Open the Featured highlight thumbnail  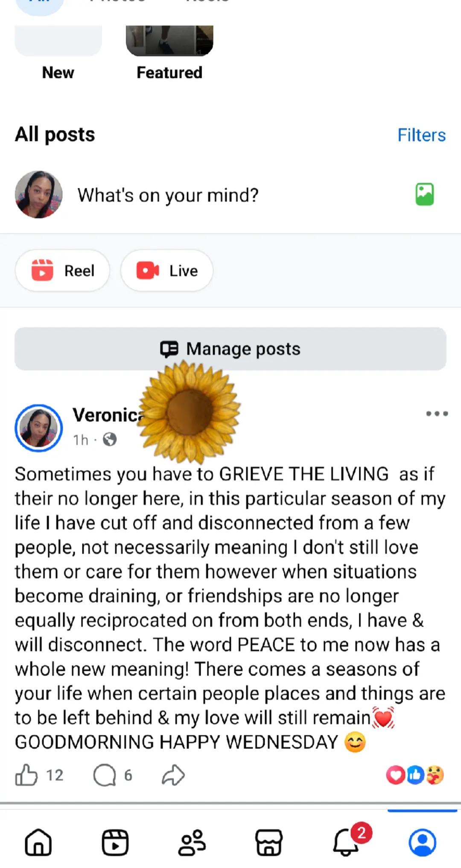pos(169,41)
